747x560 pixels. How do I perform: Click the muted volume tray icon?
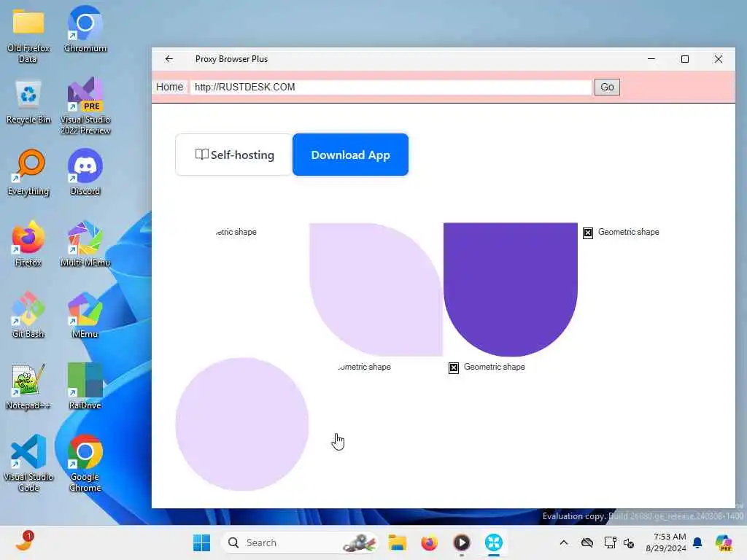click(x=629, y=542)
